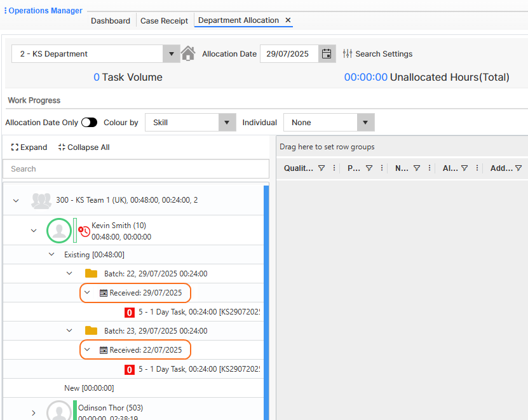Click the Collapse All button
Screen dimensions: 528x420
tap(83, 147)
